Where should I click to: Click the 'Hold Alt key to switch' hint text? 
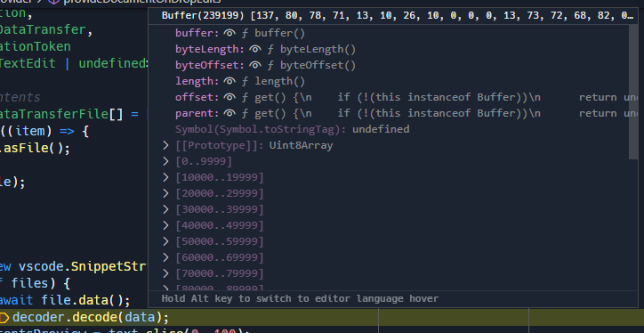[300, 298]
